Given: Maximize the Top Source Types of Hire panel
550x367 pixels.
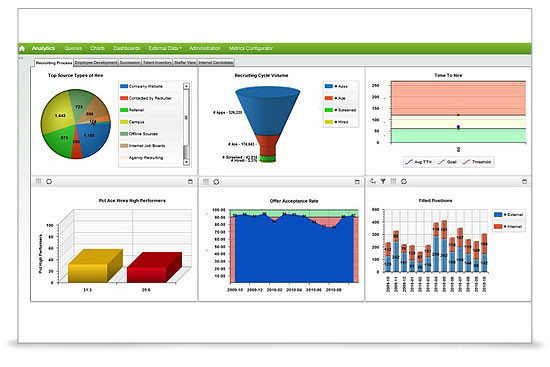Looking at the screenshot, I should (x=190, y=181).
